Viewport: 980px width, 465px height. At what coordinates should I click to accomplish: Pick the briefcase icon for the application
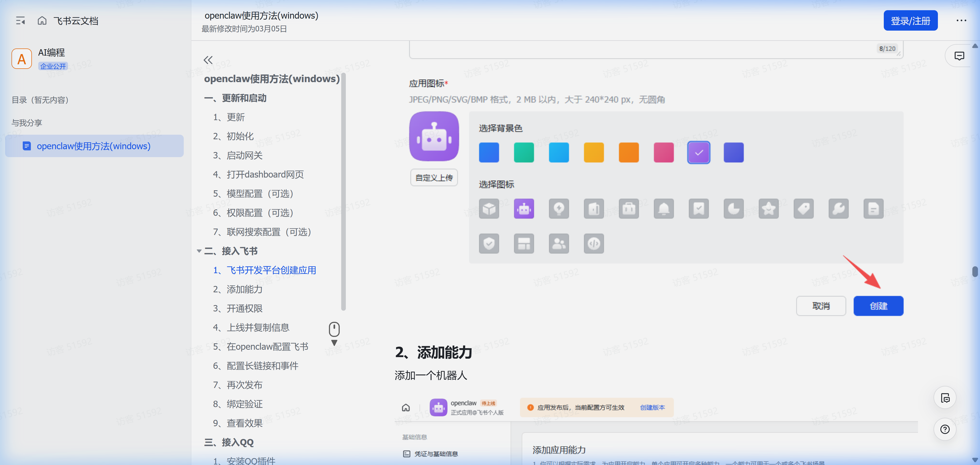[629, 208]
